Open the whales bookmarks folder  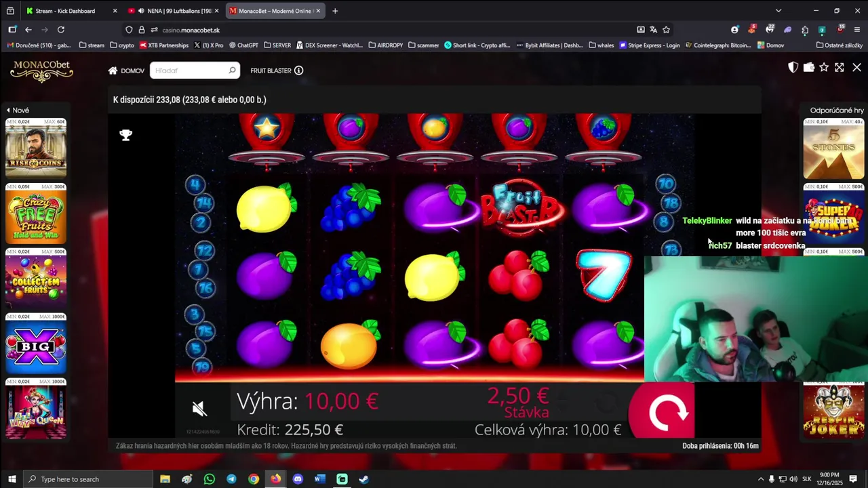tap(601, 45)
